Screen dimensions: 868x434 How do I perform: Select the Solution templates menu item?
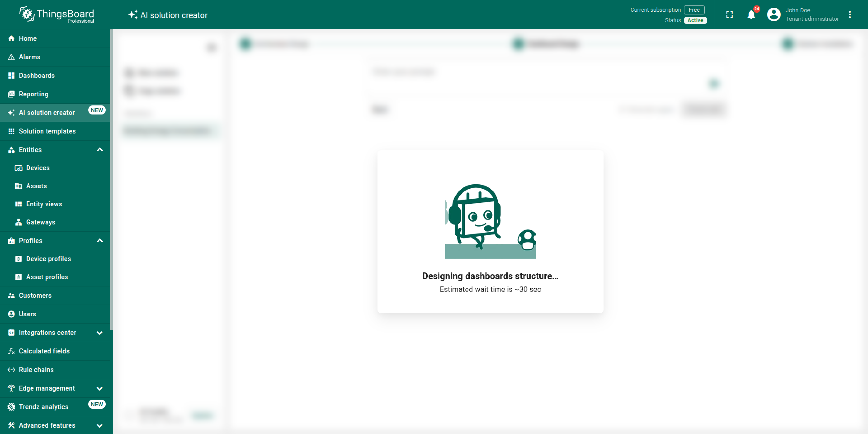point(47,131)
